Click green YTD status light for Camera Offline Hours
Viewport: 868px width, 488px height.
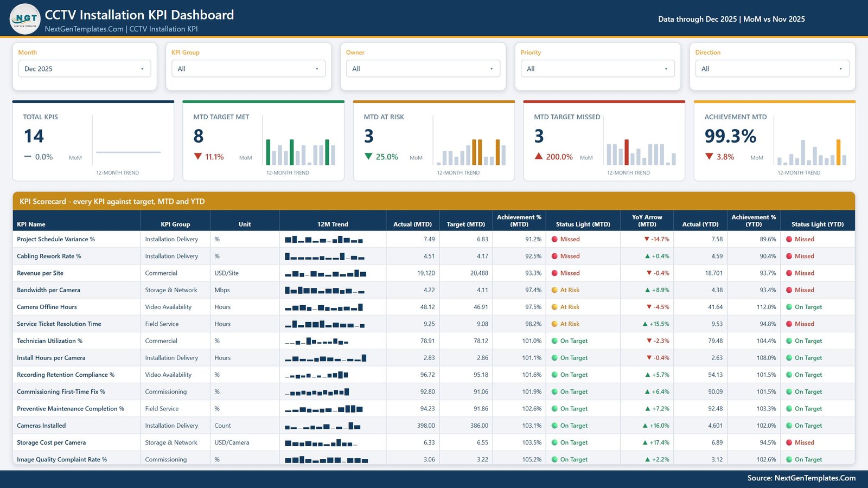(789, 307)
